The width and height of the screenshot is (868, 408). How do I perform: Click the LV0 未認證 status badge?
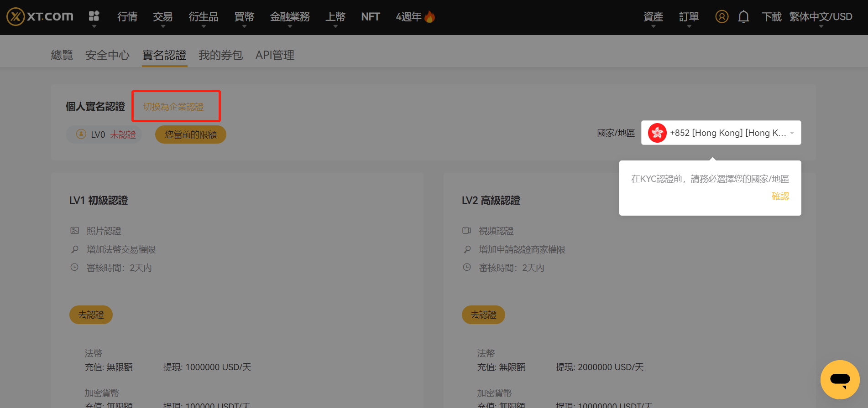coord(104,134)
